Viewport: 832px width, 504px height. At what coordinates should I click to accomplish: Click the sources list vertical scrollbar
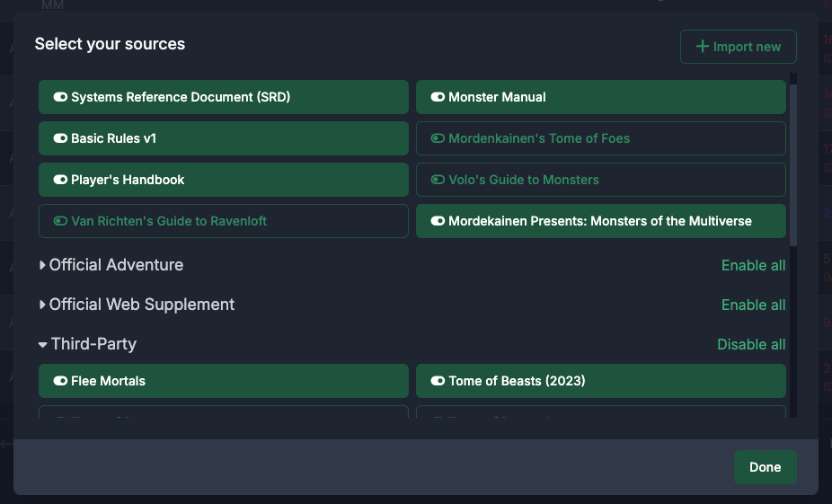tap(792, 162)
